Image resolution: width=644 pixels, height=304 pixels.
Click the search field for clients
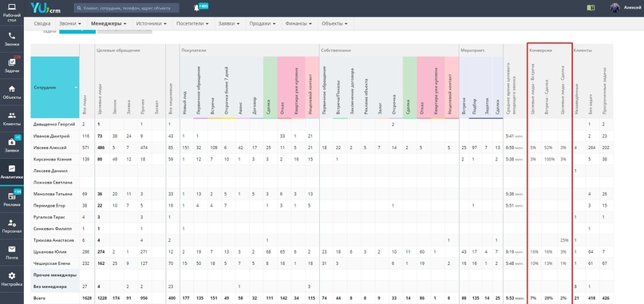(127, 8)
